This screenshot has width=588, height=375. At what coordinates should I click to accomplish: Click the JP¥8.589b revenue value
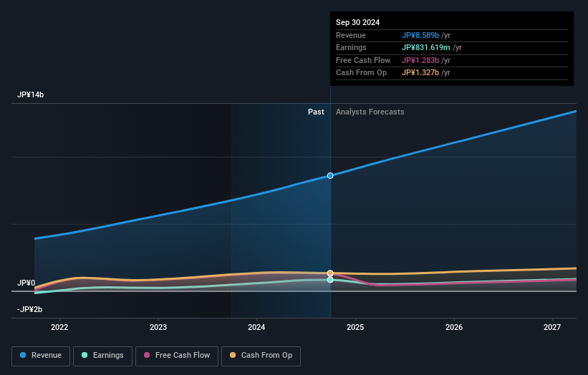420,35
